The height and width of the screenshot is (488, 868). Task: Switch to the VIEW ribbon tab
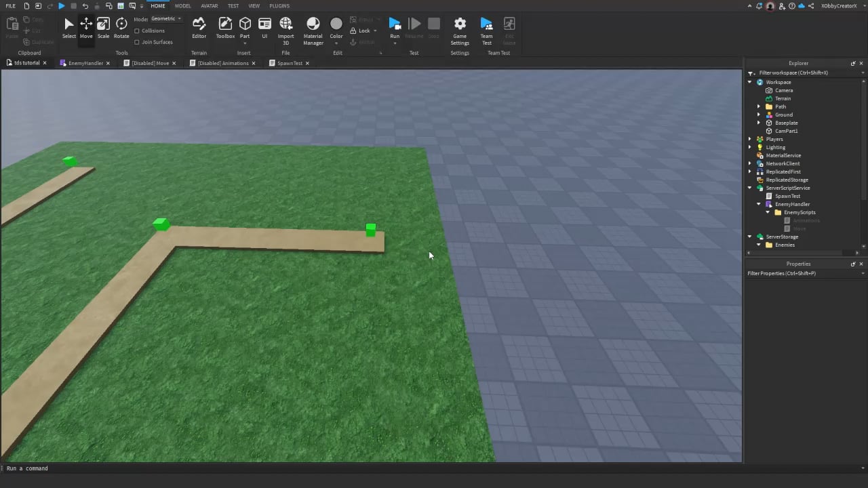254,6
